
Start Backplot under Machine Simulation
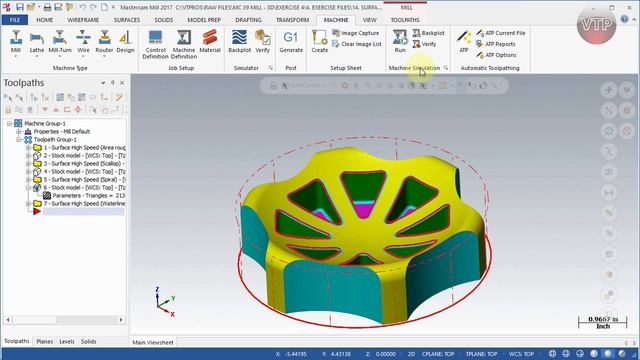click(x=428, y=33)
